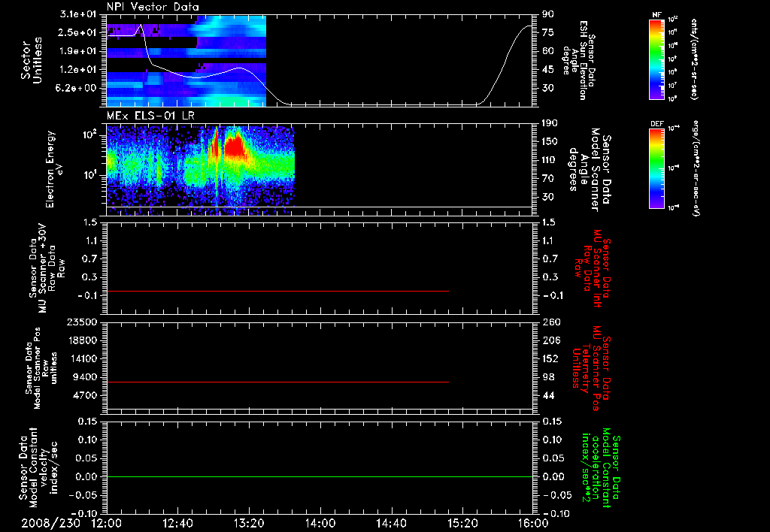Image resolution: width=770 pixels, height=532 pixels.
Task: Click the NPI Vector Data panel title
Action: click(x=153, y=7)
